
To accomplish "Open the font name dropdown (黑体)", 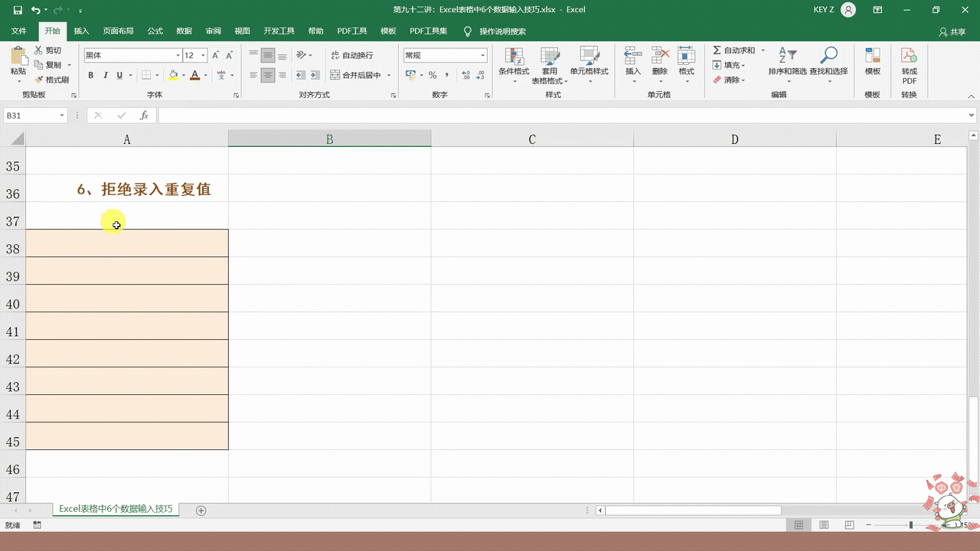I will pos(178,55).
